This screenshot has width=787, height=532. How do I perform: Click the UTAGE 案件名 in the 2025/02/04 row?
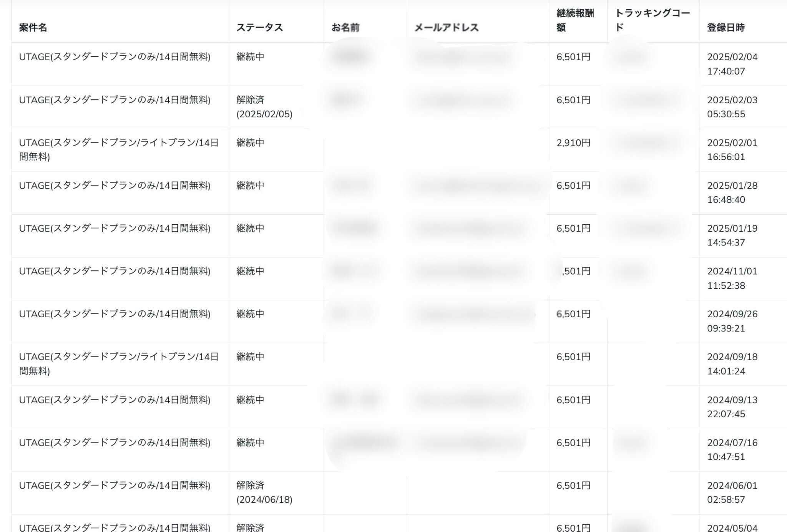point(115,56)
